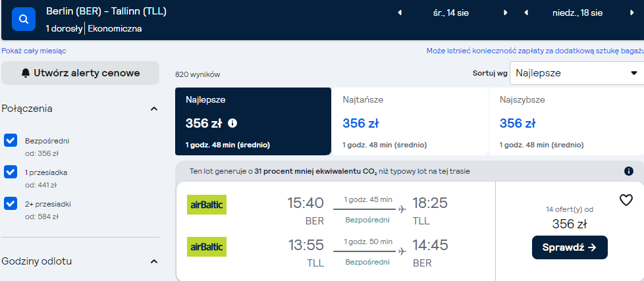Viewport: 644px width, 281px height.
Task: Go to next day after niedz., 18 sie
Action: [631, 13]
